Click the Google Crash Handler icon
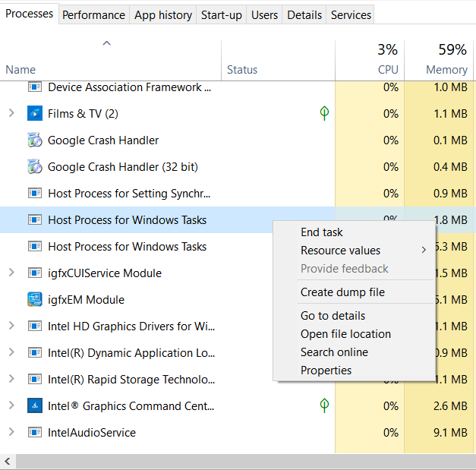Viewport: 476px width, 470px height. [x=34, y=140]
